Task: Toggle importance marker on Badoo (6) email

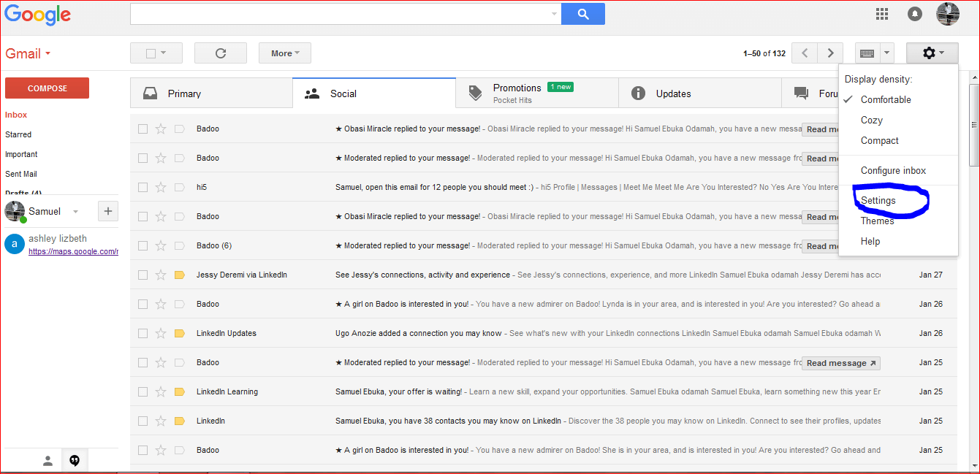Action: point(180,245)
